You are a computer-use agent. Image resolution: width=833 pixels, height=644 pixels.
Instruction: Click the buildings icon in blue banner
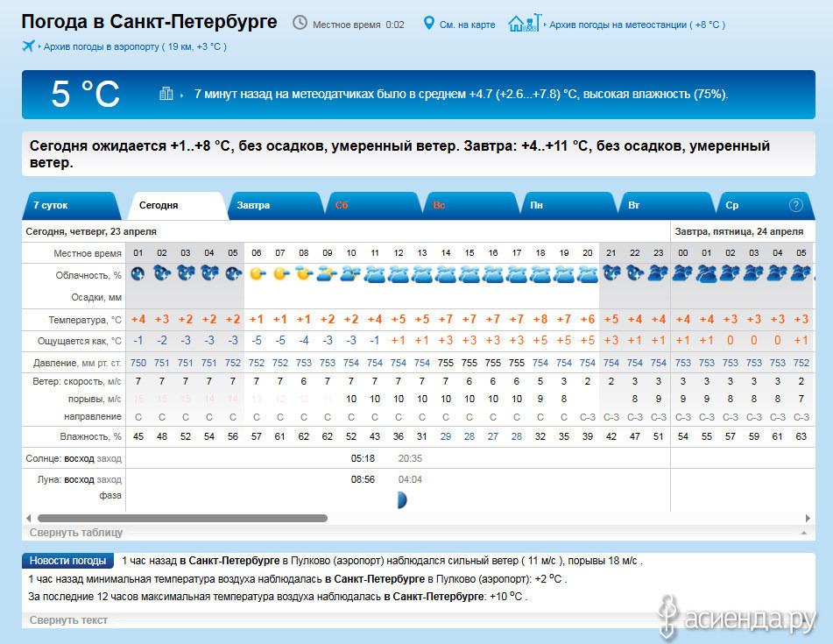[x=166, y=94]
